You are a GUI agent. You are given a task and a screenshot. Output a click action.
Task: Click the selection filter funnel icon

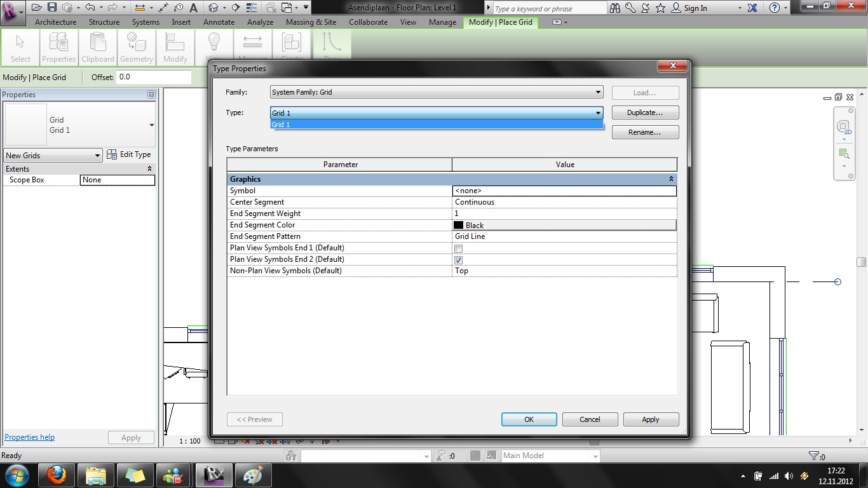(814, 456)
